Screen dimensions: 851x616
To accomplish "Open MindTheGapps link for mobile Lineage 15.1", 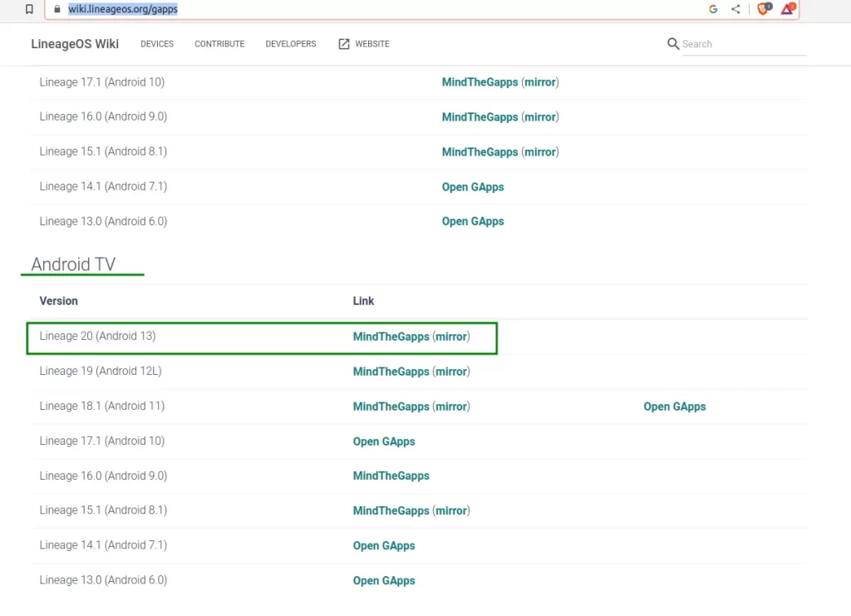I will (480, 152).
